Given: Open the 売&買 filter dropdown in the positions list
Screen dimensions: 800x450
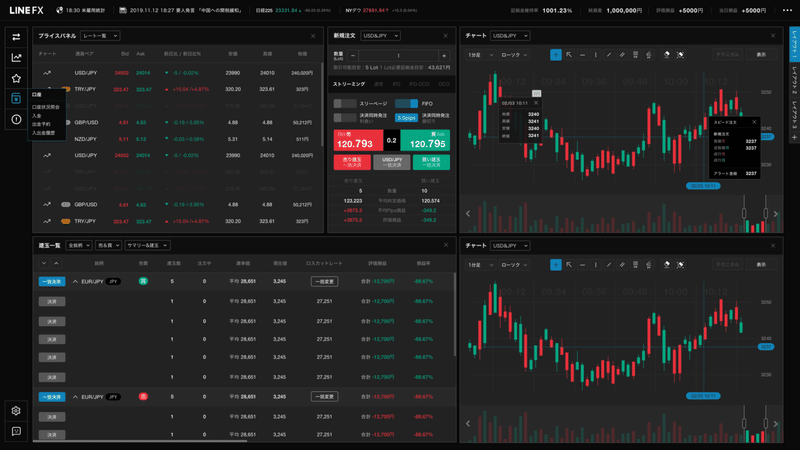Looking at the screenshot, I should (x=108, y=245).
